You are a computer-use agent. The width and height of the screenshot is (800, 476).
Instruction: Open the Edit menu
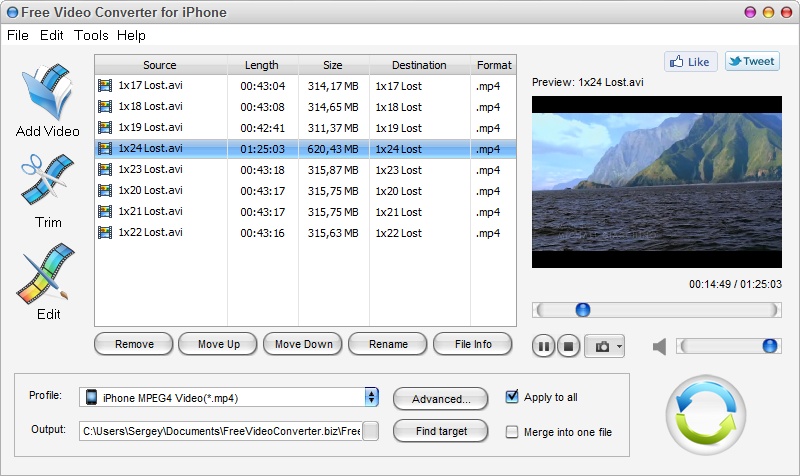(52, 35)
